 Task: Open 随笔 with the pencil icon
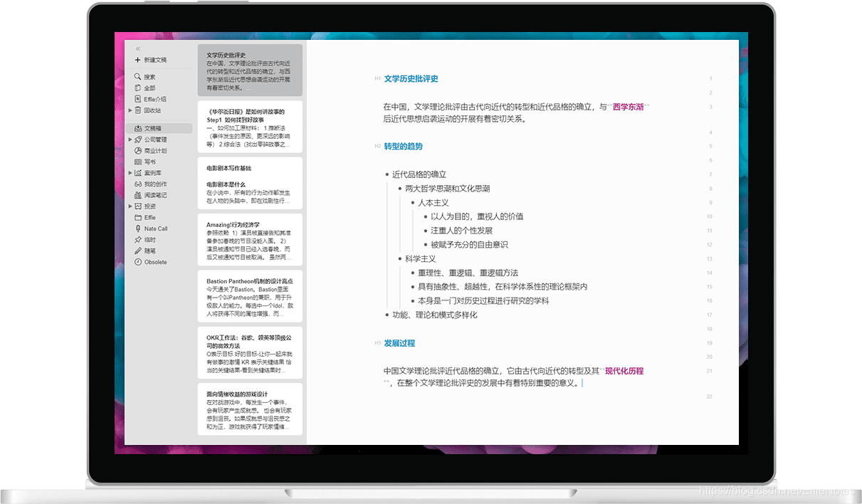tap(149, 251)
